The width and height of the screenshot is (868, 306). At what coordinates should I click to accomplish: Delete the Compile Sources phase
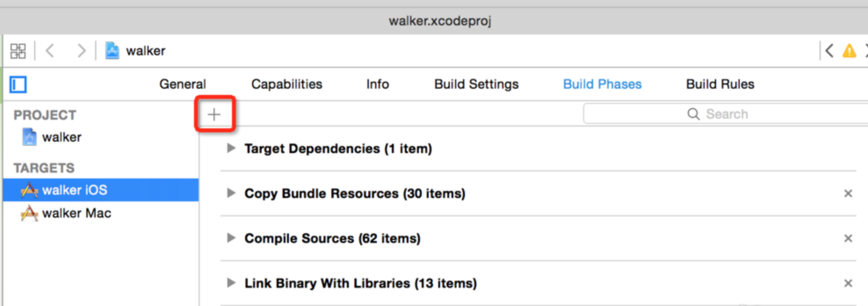click(x=848, y=238)
